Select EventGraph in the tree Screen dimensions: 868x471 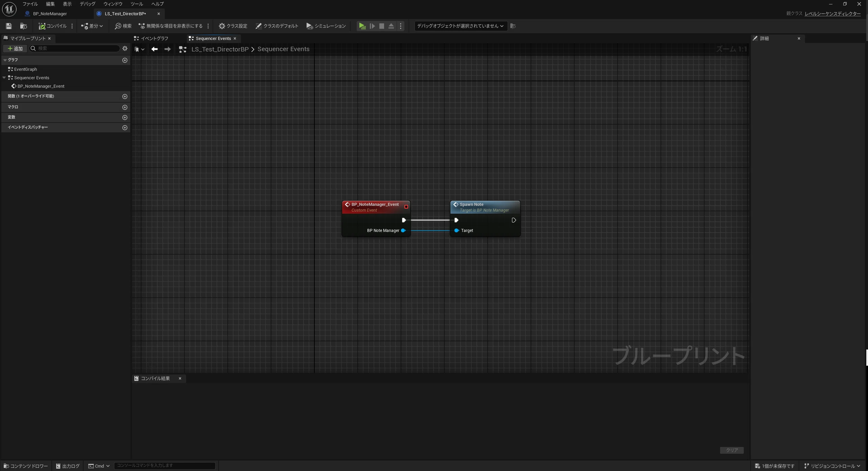[x=25, y=69]
